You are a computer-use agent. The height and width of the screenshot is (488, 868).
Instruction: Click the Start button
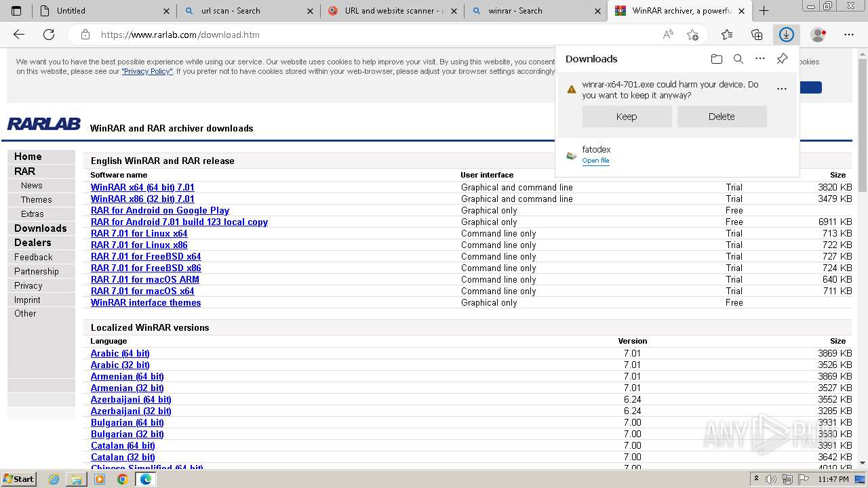18,479
